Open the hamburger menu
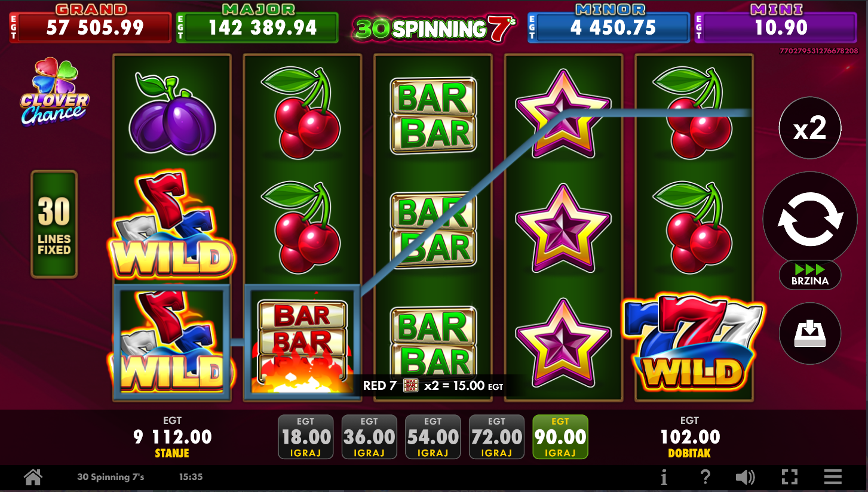Screen dimensions: 868x492 833,477
